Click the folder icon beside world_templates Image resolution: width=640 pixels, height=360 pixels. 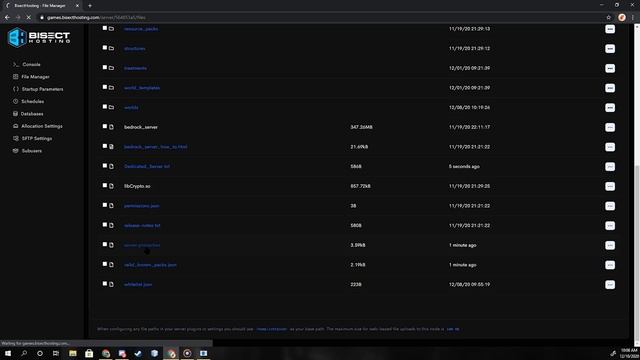coord(111,88)
